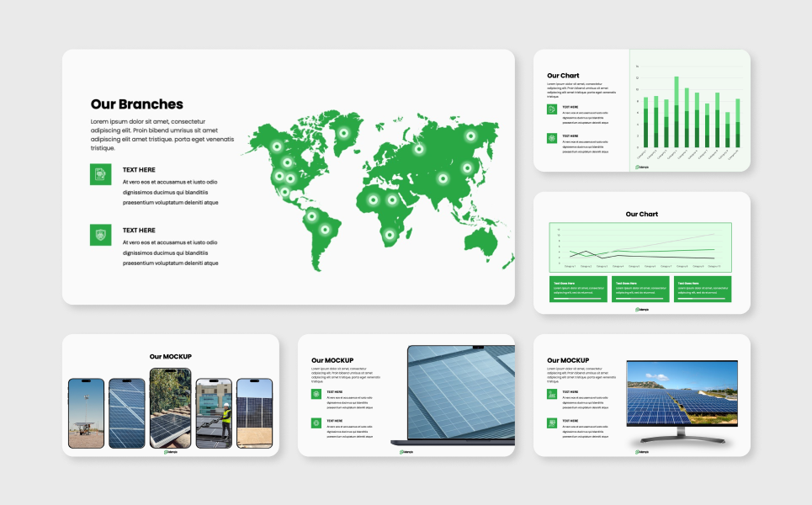Click the upper green icon in laptop mockup slide

pyautogui.click(x=316, y=394)
